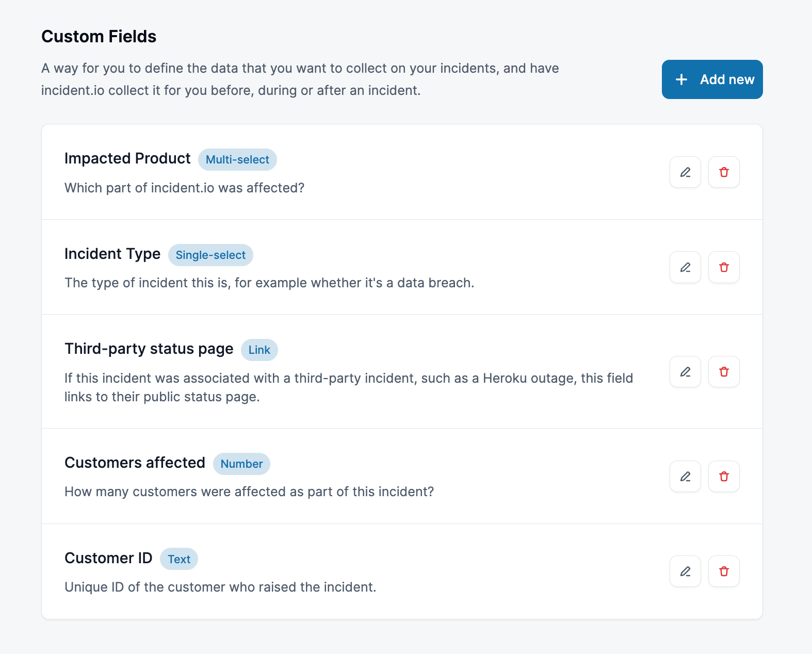Click the Text type badge
The height and width of the screenshot is (654, 812).
(179, 559)
